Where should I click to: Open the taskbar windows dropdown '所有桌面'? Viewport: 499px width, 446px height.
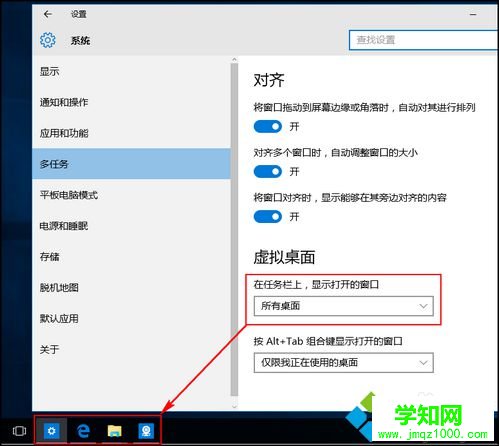pyautogui.click(x=344, y=306)
